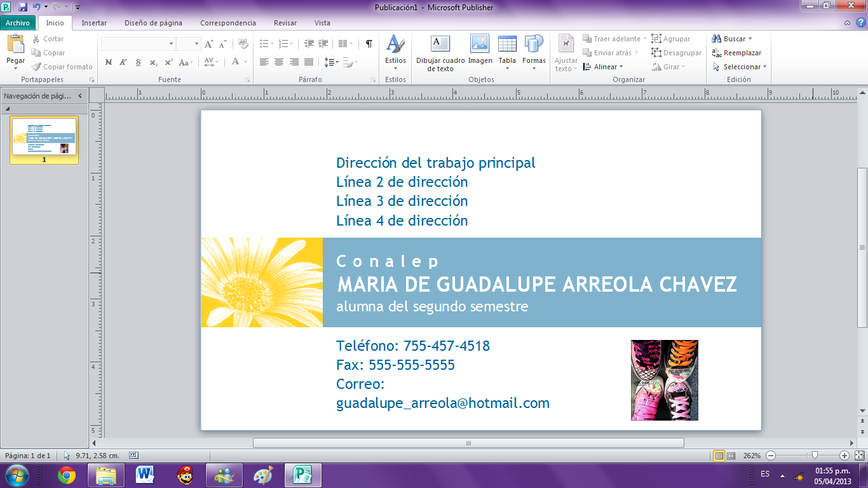Click Buscar in the Edición group
The image size is (868, 488).
click(x=732, y=38)
